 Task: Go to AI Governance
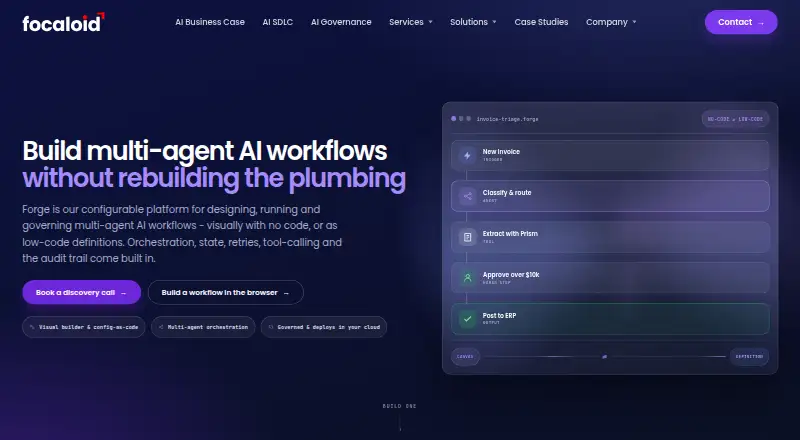click(x=341, y=22)
